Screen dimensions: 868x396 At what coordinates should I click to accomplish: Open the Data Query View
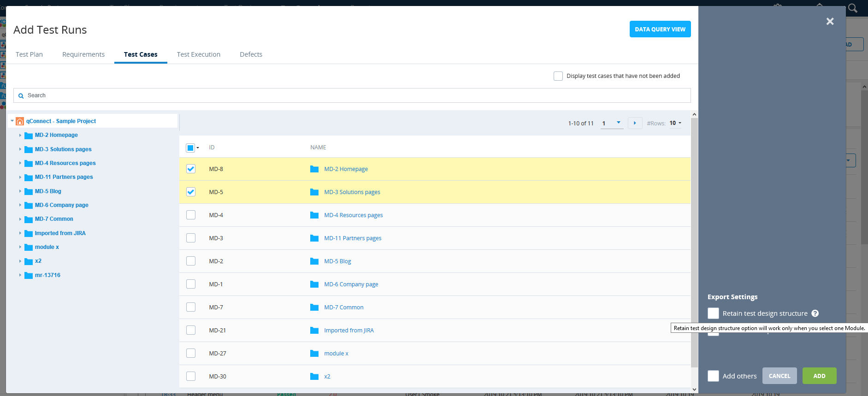[660, 29]
